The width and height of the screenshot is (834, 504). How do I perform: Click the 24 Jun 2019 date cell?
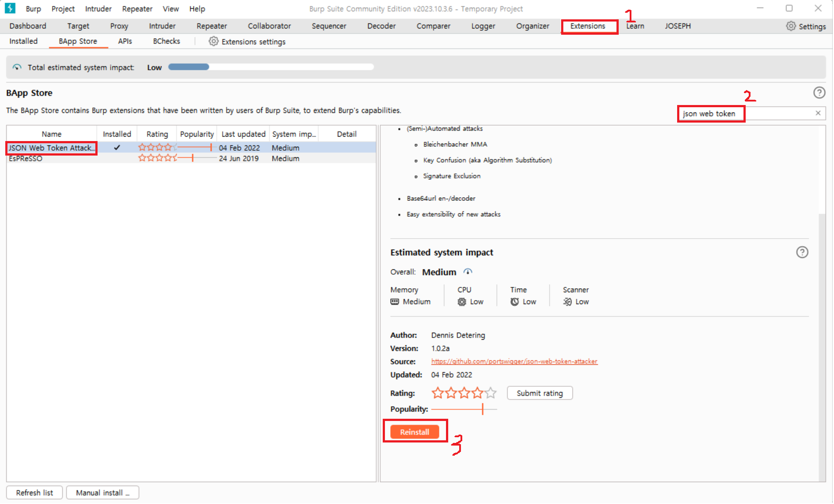click(x=239, y=158)
